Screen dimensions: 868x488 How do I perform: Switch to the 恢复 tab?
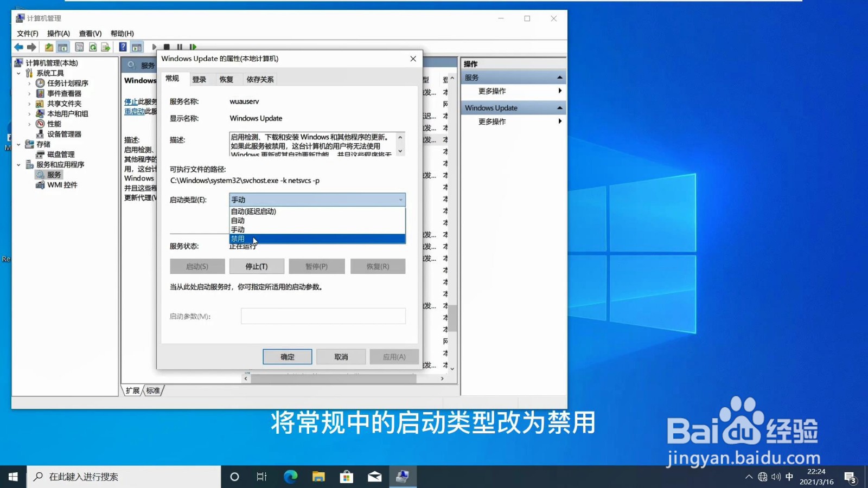[226, 80]
